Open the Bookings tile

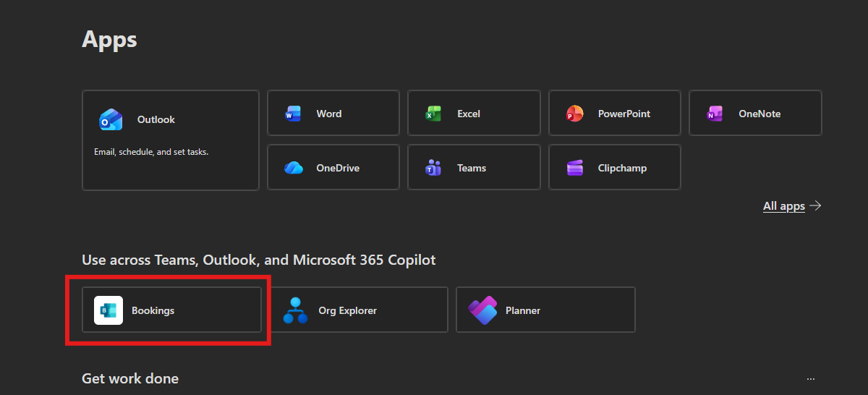[171, 310]
